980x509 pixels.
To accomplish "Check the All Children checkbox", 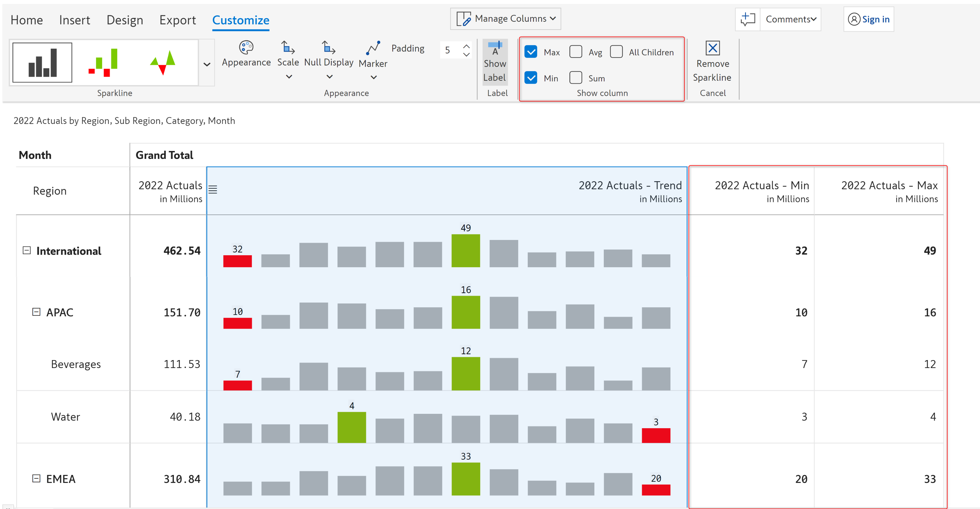I will click(x=616, y=52).
